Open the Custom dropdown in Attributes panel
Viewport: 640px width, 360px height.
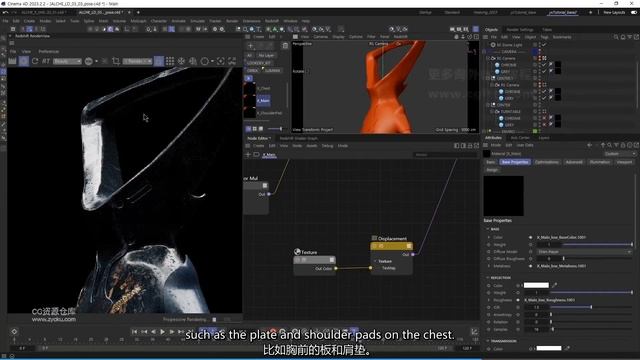[x=620, y=154]
